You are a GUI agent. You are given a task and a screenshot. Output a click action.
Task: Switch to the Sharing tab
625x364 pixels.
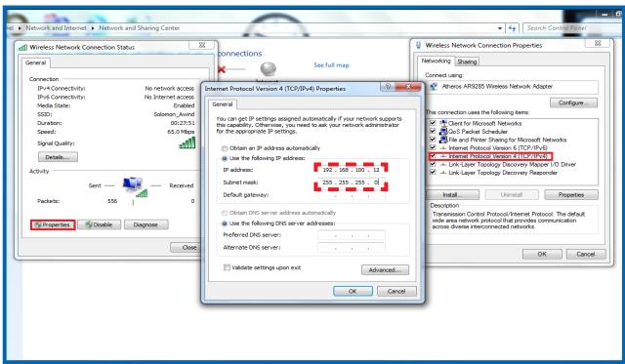pos(467,61)
